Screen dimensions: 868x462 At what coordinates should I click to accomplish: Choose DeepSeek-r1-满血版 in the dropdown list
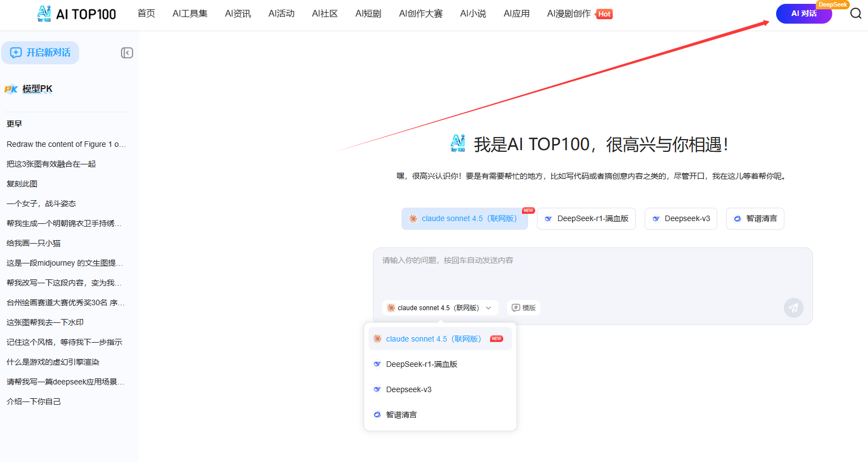(x=421, y=364)
